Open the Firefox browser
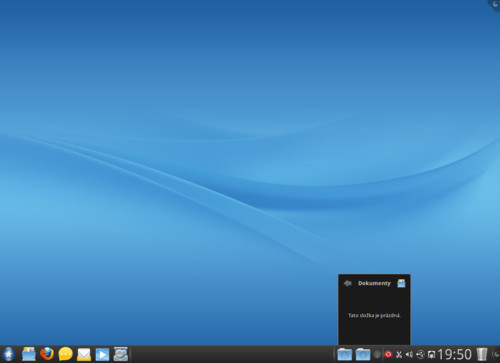 (x=47, y=354)
